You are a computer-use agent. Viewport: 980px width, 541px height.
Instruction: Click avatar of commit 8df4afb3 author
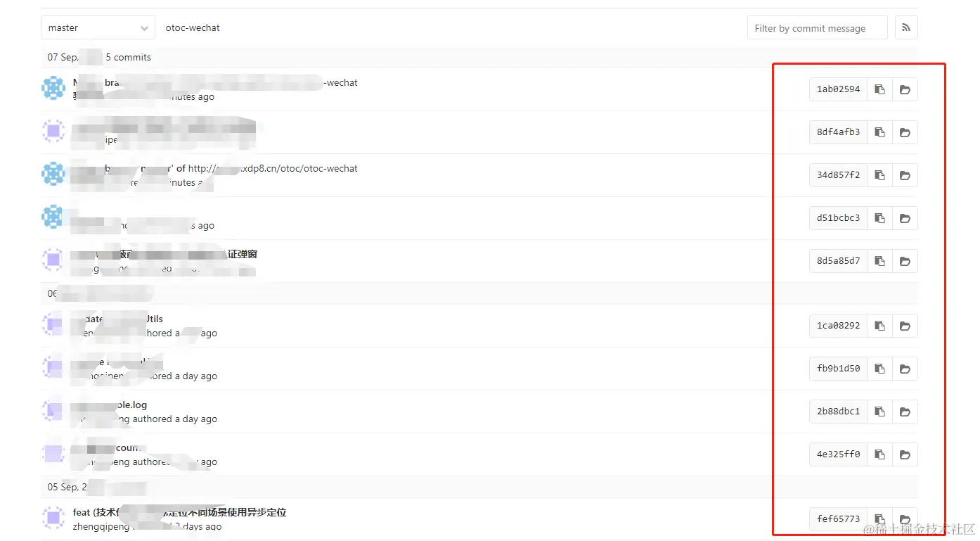click(x=53, y=132)
